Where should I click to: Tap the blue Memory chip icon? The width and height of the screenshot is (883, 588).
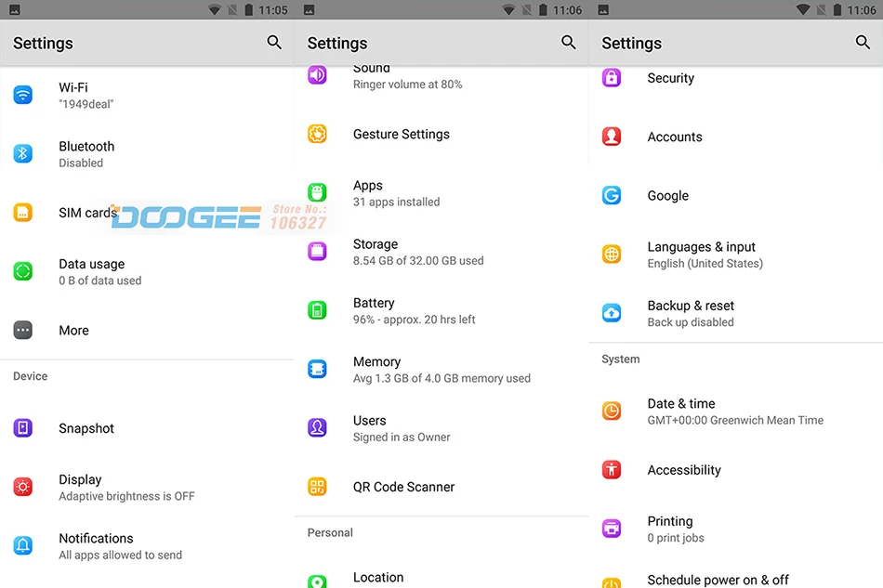[317, 369]
